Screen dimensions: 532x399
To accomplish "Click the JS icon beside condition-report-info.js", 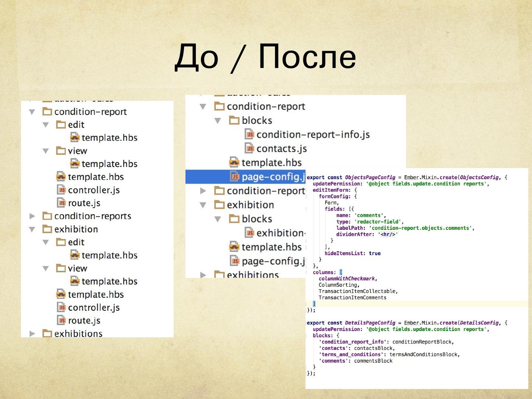I will pos(250,134).
